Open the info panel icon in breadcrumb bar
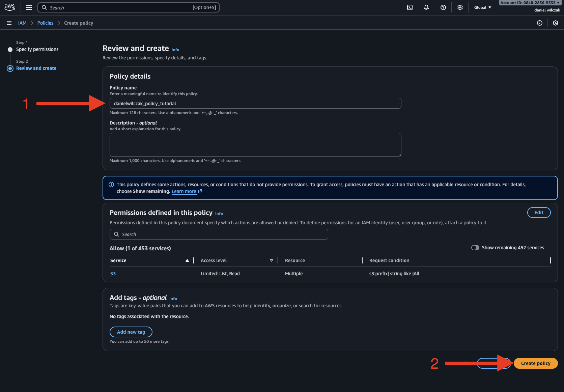 click(x=540, y=23)
